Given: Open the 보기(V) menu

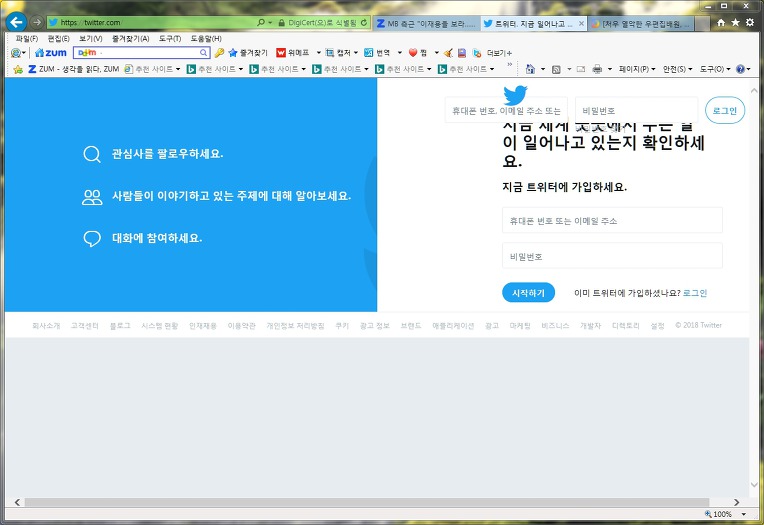Looking at the screenshot, I should point(91,39).
